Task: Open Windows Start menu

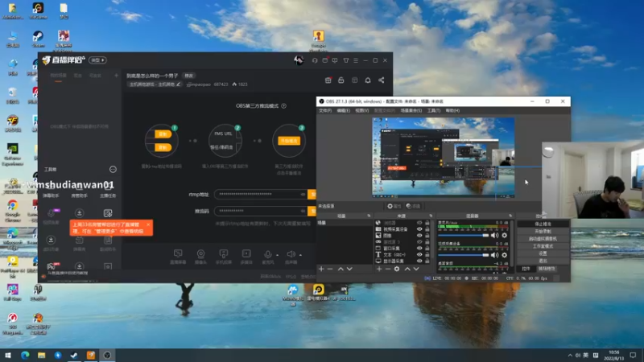Action: (8, 355)
